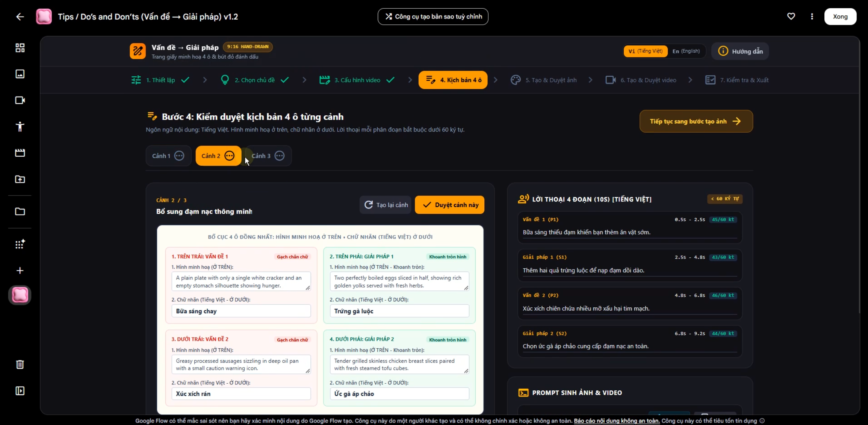Screen dimensions: 868x425
Task: Open the Hướng dẫn guide button
Action: pyautogui.click(x=740, y=51)
